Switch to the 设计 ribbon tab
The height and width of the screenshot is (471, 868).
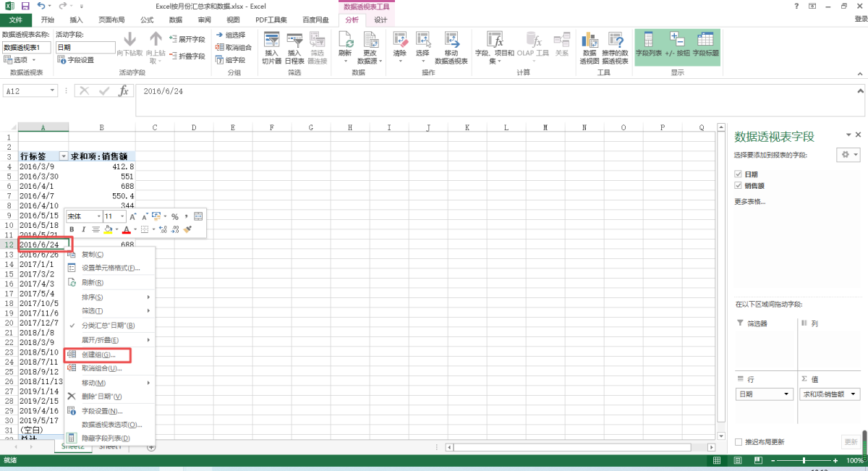[x=380, y=20]
